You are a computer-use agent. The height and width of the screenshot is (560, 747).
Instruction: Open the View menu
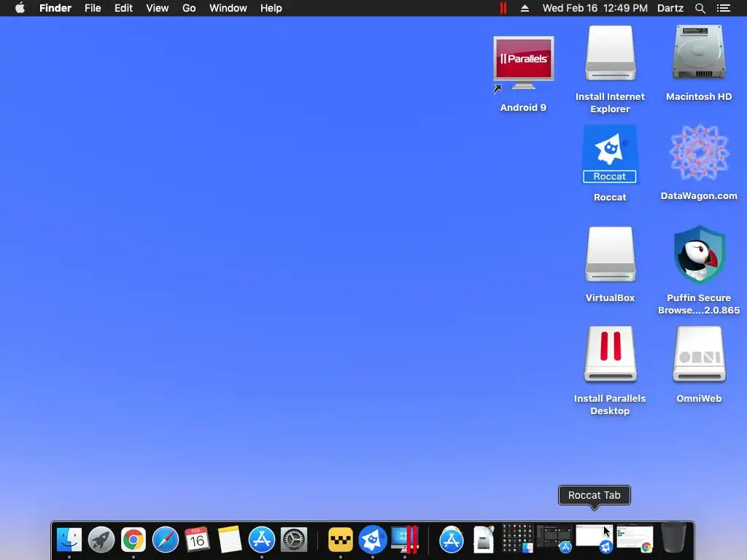(158, 8)
